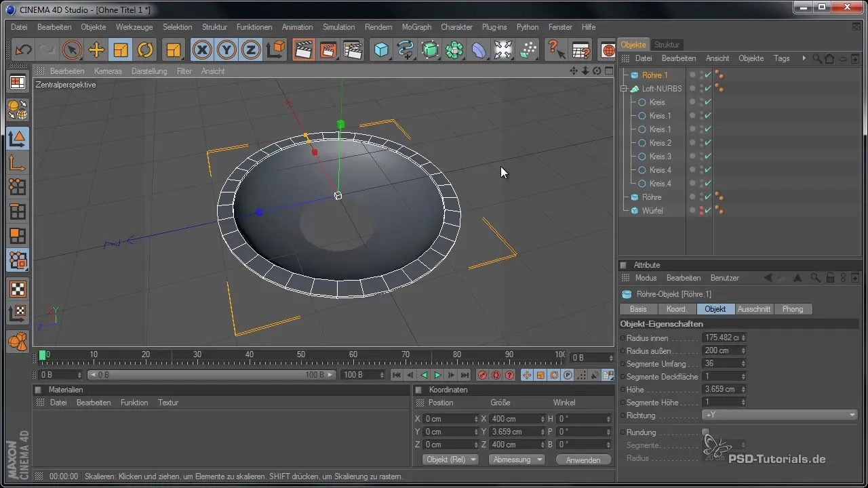
Task: Collapse the Loft-NURBS object tree
Action: pos(624,89)
